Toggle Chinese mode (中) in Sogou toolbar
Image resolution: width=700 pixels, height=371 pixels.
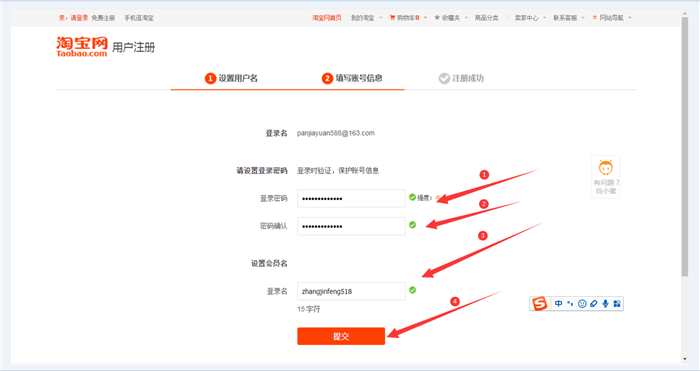(x=558, y=304)
